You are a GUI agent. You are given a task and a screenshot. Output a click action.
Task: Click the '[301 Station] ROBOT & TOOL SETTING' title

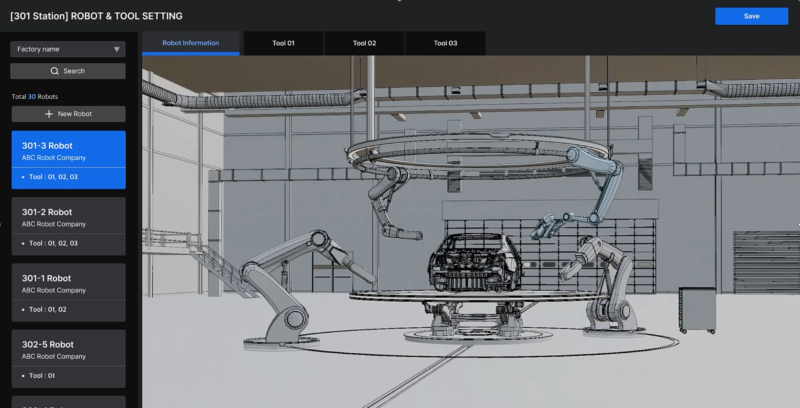pos(96,16)
